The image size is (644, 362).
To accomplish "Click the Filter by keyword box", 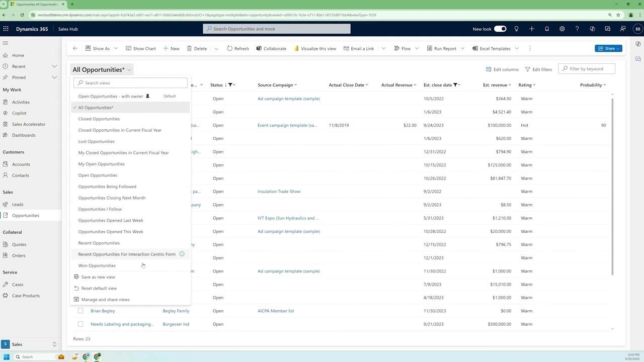I will pos(587,69).
